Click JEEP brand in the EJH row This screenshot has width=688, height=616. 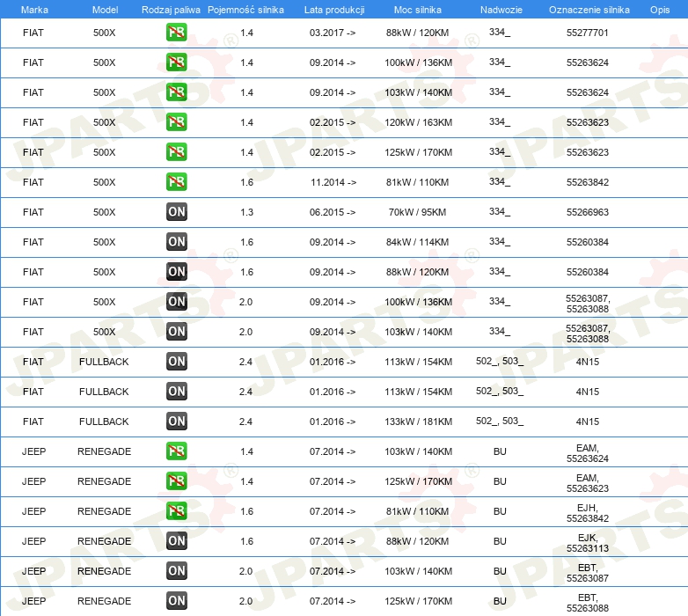[33, 510]
